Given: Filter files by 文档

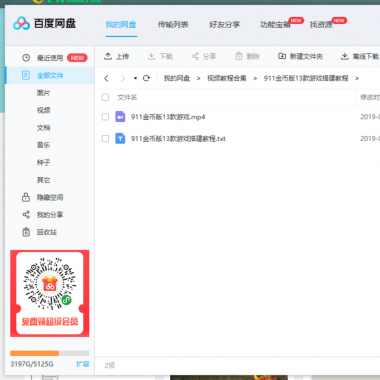Looking at the screenshot, I should (x=43, y=128).
